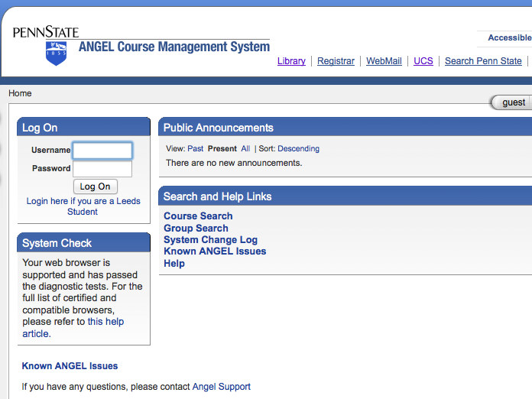
Task: Open the 'this help article' link
Action: click(x=73, y=327)
